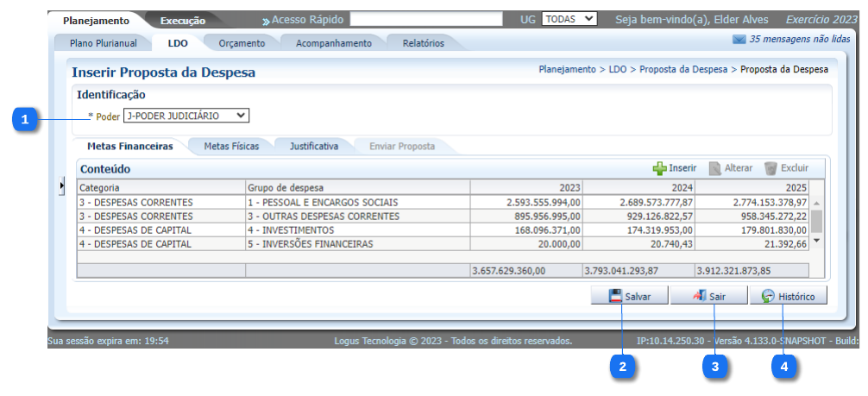The height and width of the screenshot is (396, 868).
Task: Click in the Acesso Rápido search field
Action: [x=425, y=19]
